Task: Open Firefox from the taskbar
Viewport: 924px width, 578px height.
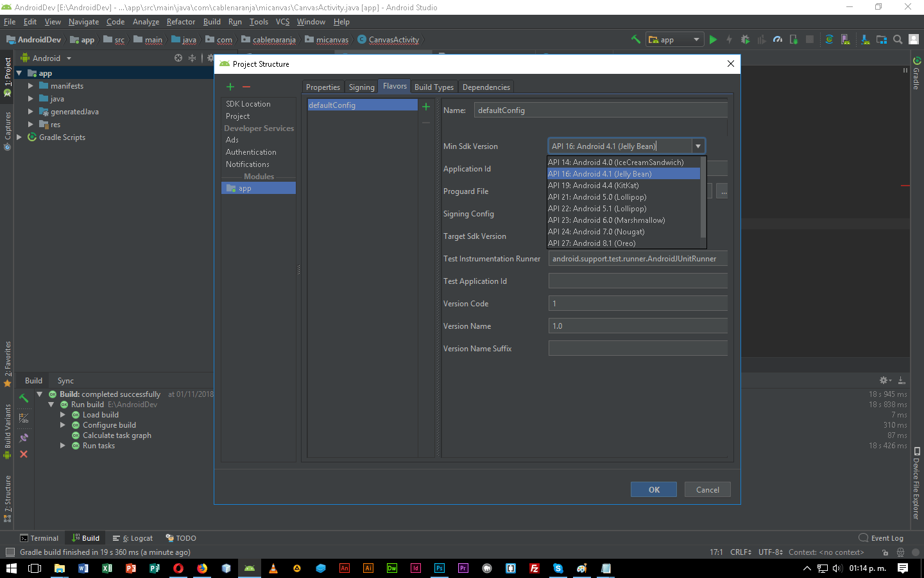Action: coord(202,568)
